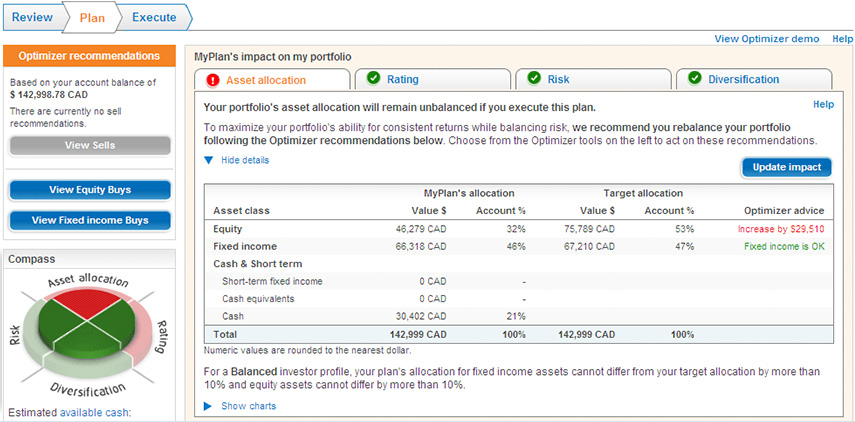The height and width of the screenshot is (422, 855).
Task: Open the Diversification tab
Action: [x=744, y=80]
